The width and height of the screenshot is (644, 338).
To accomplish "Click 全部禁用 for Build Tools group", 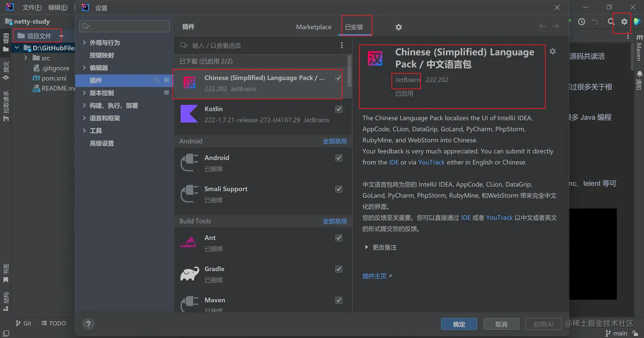I will click(334, 221).
